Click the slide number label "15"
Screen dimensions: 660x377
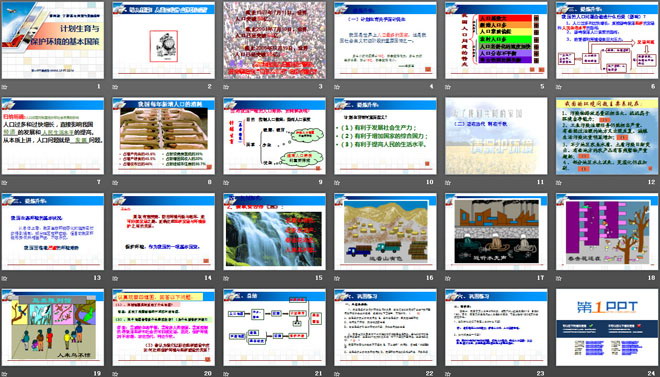click(x=319, y=278)
